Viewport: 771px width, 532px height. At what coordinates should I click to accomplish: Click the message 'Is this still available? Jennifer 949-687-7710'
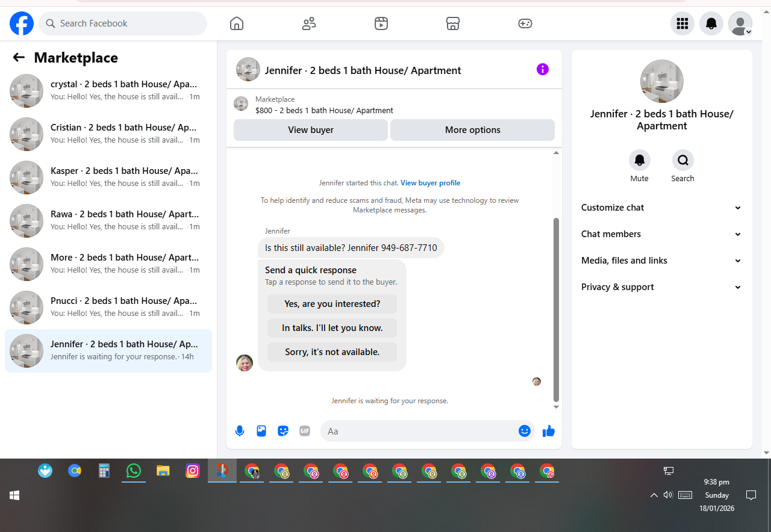tap(351, 248)
